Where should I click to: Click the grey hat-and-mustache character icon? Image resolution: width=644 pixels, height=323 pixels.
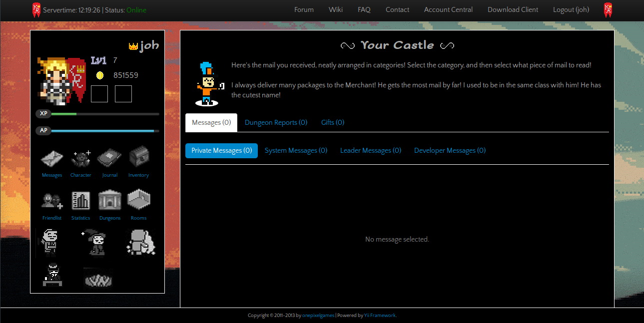pyautogui.click(x=52, y=275)
